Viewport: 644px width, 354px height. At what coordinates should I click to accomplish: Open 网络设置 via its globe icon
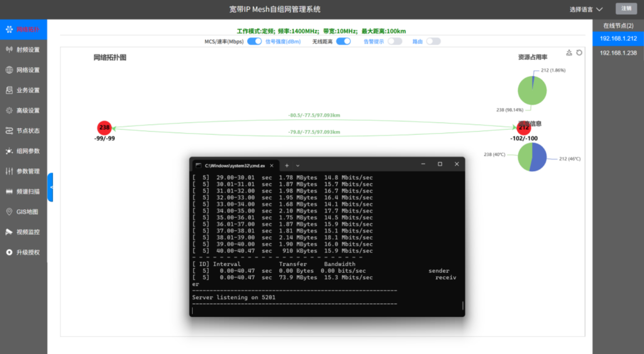pyautogui.click(x=9, y=70)
